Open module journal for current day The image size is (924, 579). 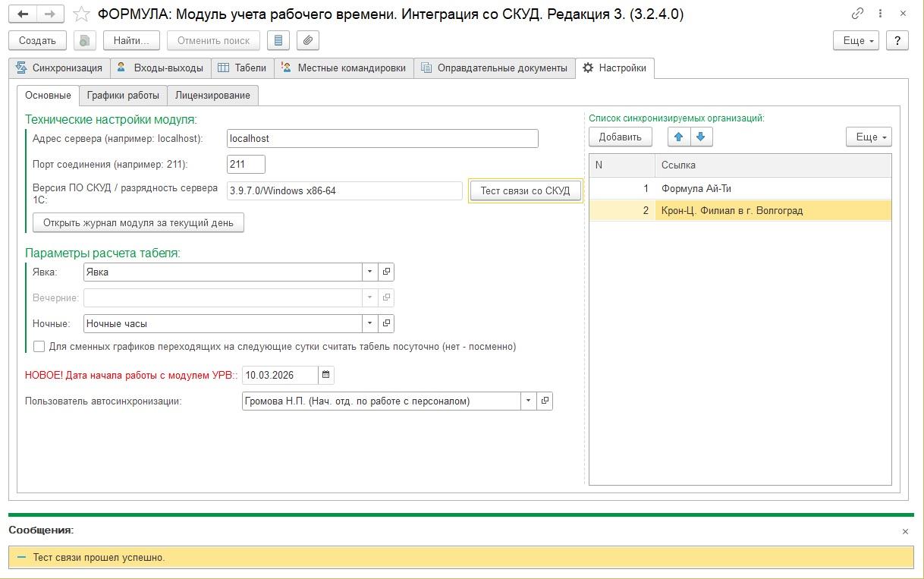(x=138, y=222)
